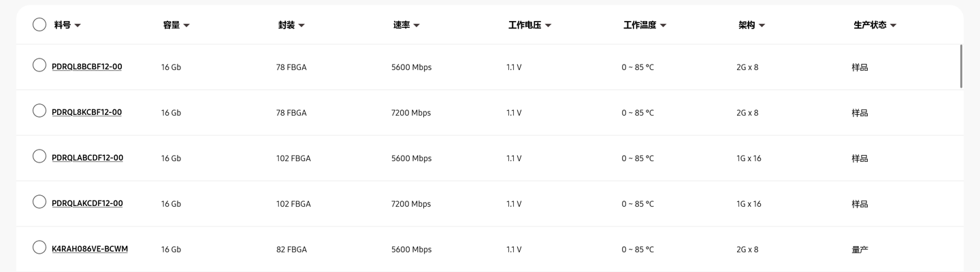Check the K4RAH086VE-BCWM row circle
Image resolution: width=980 pixels, height=272 pixels.
(39, 248)
